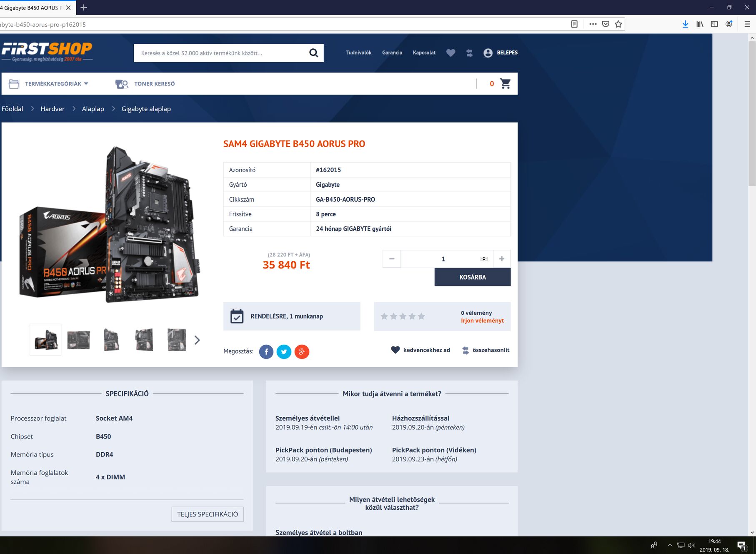Go to Gigabyte alaplap breadcrumb
Viewport: 756px width, 554px height.
point(146,109)
